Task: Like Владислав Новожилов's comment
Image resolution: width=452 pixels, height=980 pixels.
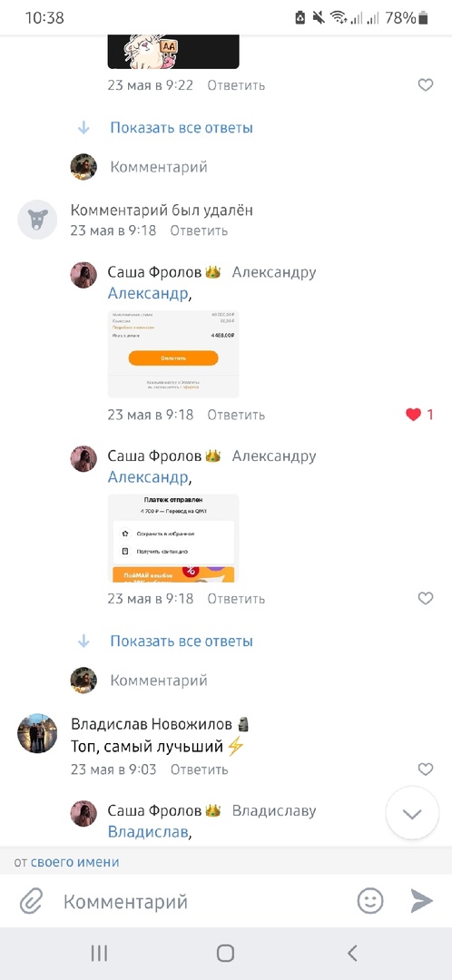Action: pos(425,769)
